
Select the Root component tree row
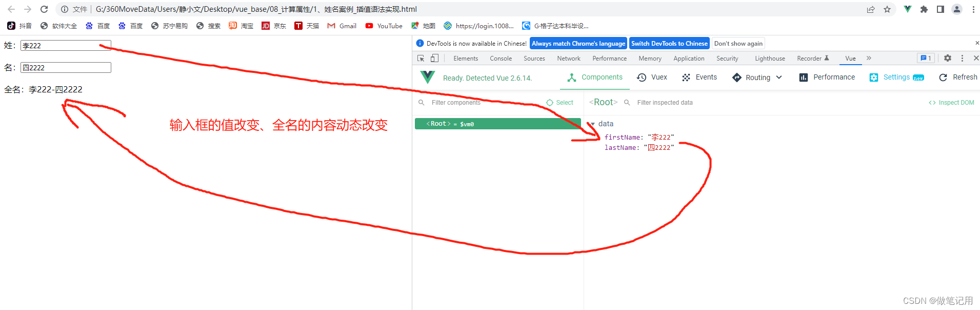point(497,124)
